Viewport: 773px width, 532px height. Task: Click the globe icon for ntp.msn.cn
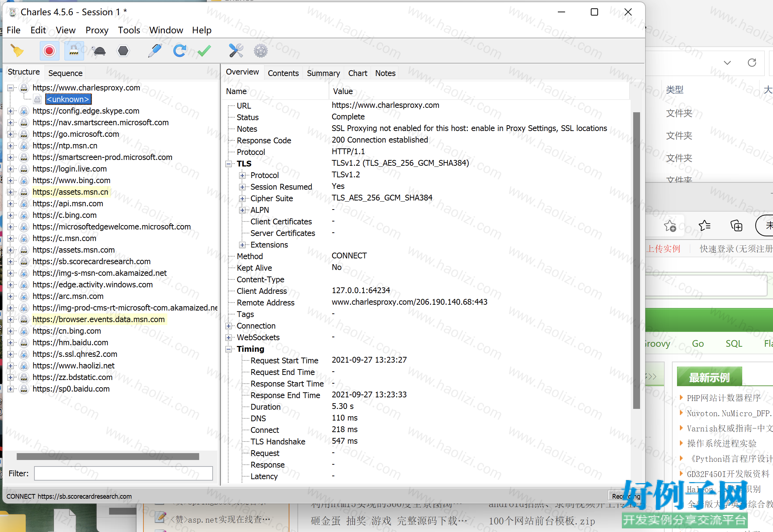(x=24, y=146)
